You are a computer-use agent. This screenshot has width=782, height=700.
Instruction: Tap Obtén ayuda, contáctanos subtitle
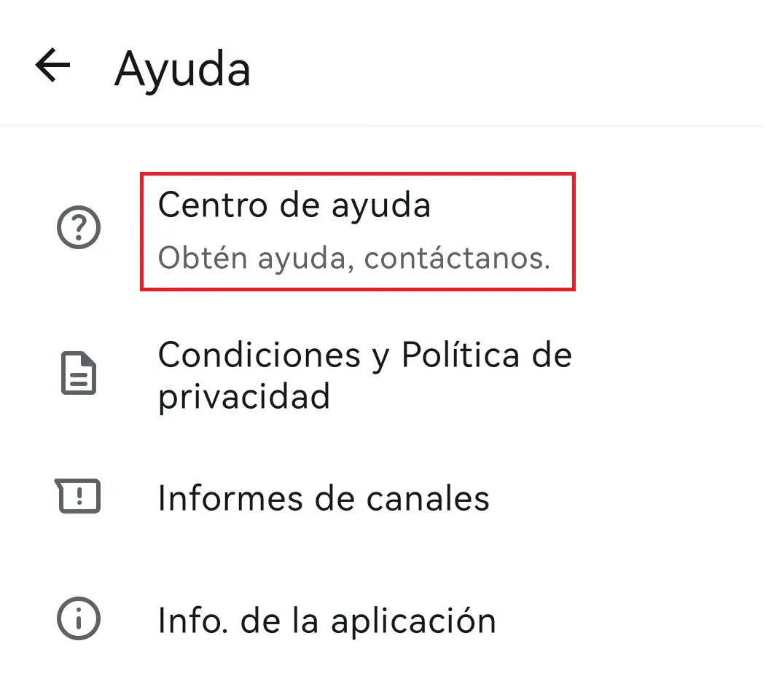pos(355,260)
